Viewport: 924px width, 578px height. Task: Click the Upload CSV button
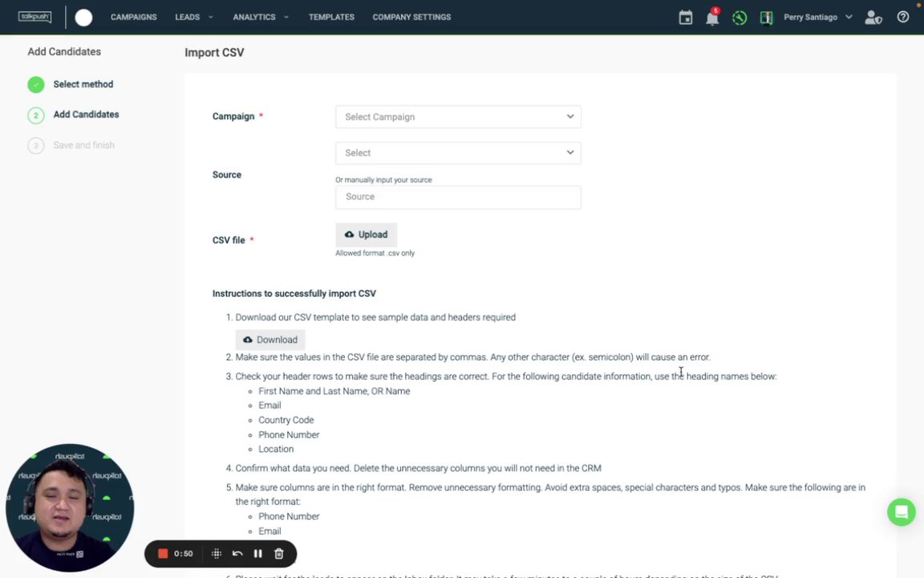pyautogui.click(x=366, y=234)
